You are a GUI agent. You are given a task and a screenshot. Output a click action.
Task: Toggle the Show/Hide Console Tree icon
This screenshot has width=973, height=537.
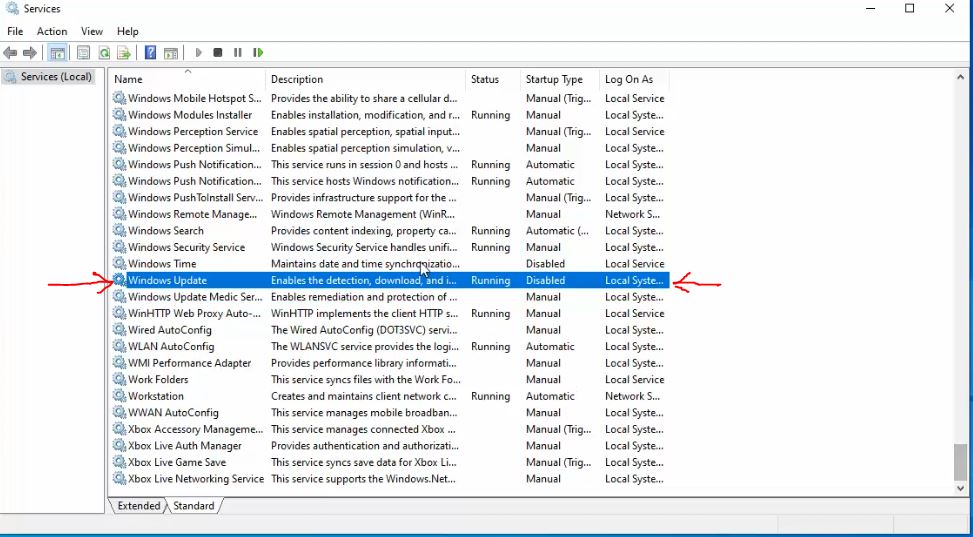coord(58,53)
